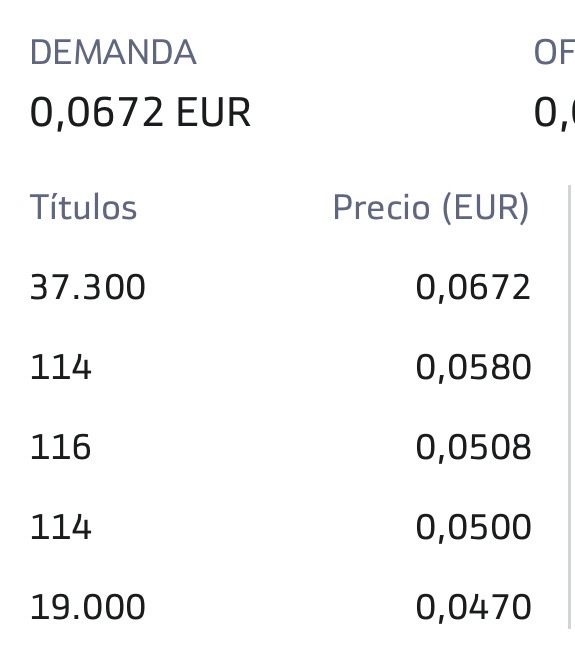Click the 0,0508 price cell
The width and height of the screenshot is (575, 648).
click(473, 448)
